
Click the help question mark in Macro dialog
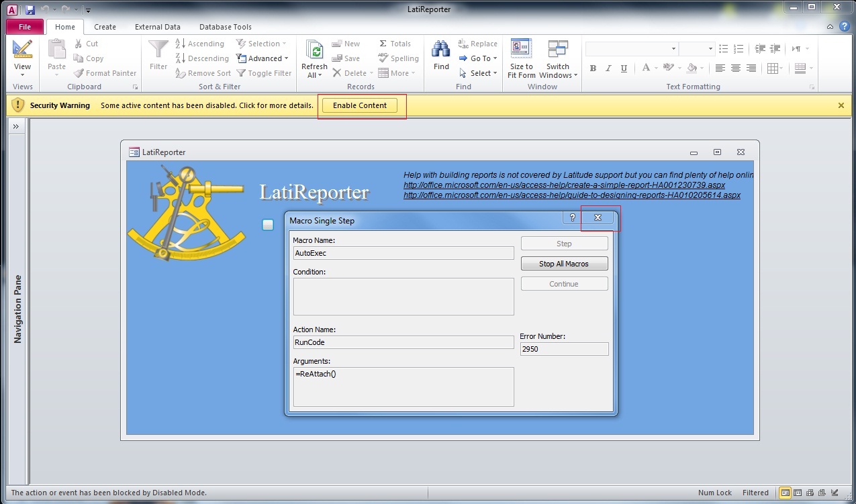click(x=572, y=217)
